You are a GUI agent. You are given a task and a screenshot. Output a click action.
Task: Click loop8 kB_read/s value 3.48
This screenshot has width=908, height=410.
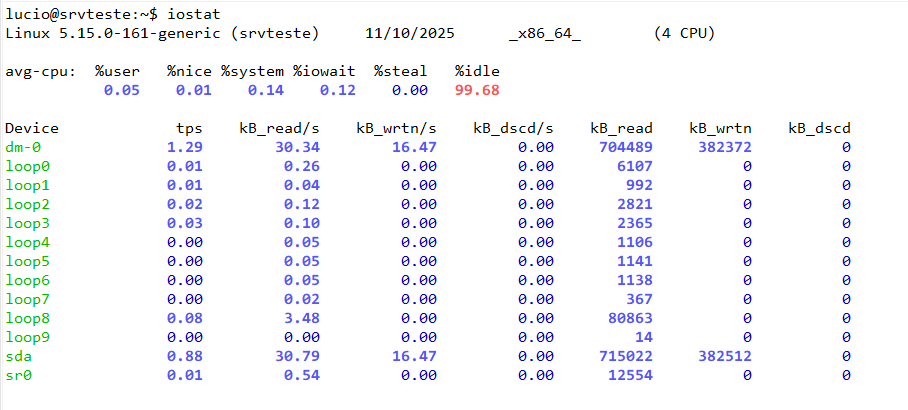click(302, 319)
